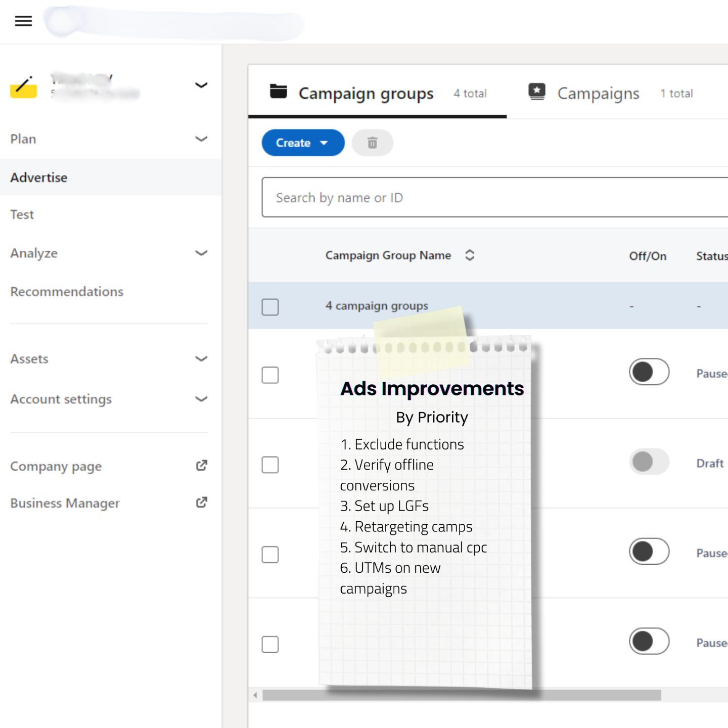The height and width of the screenshot is (728, 728).
Task: Select Advertise in the sidebar
Action: coord(39,177)
